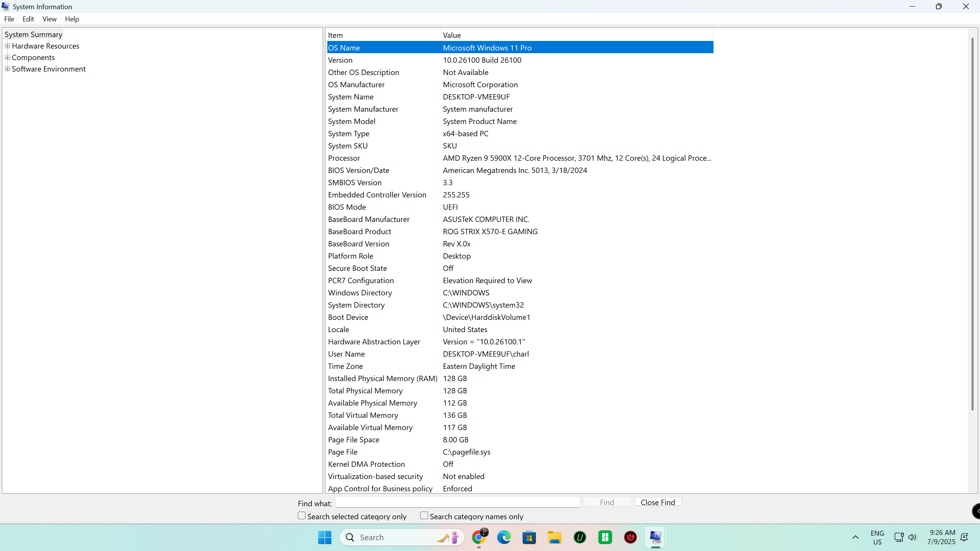Open the green tiled app icon in taskbar
The width and height of the screenshot is (980, 551).
coord(605,537)
